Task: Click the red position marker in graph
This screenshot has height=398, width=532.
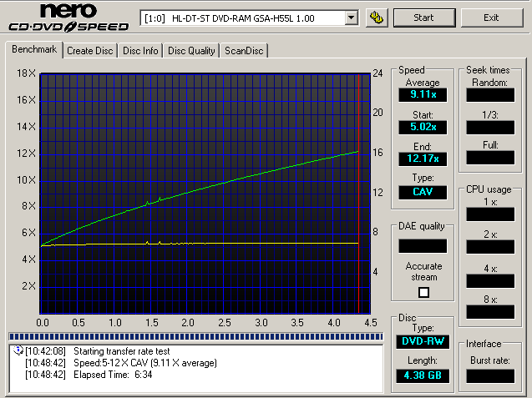Action: [358, 194]
